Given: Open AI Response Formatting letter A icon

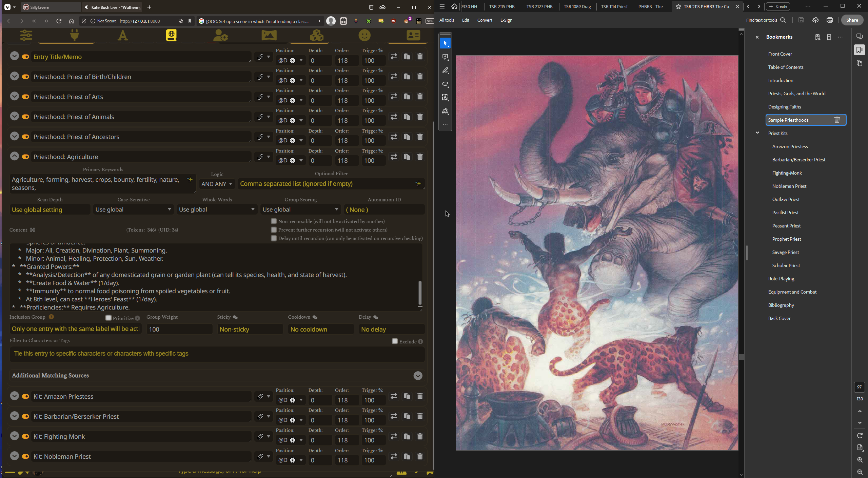Looking at the screenshot, I should point(123,35).
